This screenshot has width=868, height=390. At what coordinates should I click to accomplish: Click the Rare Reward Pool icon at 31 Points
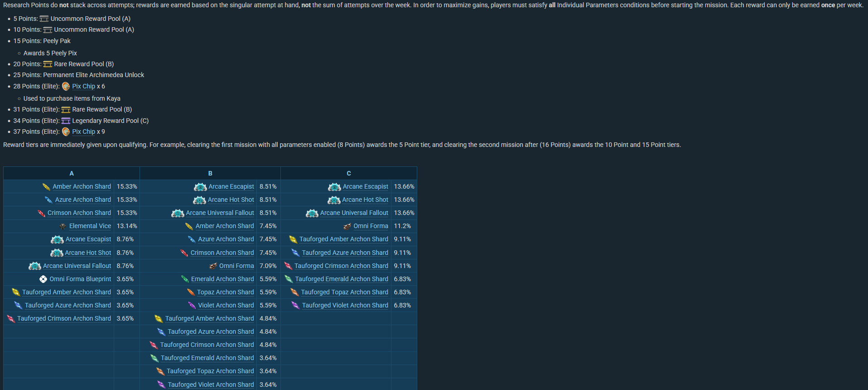point(66,109)
